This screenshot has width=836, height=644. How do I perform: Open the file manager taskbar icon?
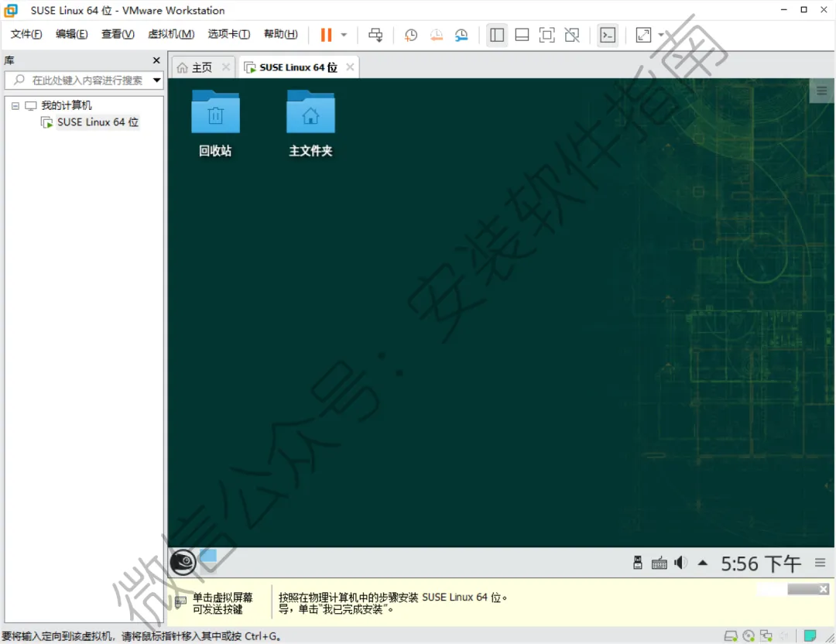point(208,556)
